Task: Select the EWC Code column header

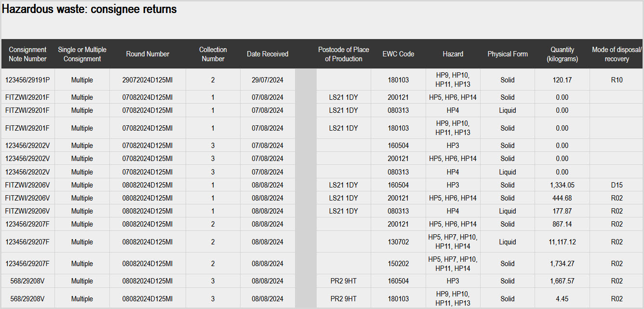Action: pos(398,54)
